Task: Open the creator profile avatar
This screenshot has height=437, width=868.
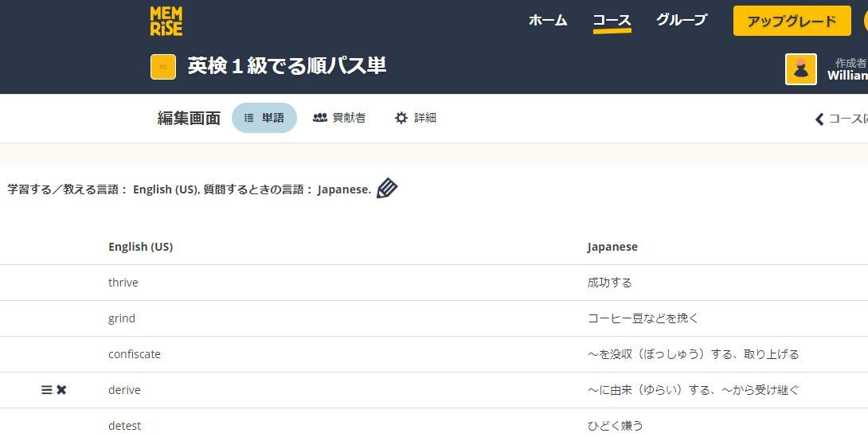Action: coord(800,69)
